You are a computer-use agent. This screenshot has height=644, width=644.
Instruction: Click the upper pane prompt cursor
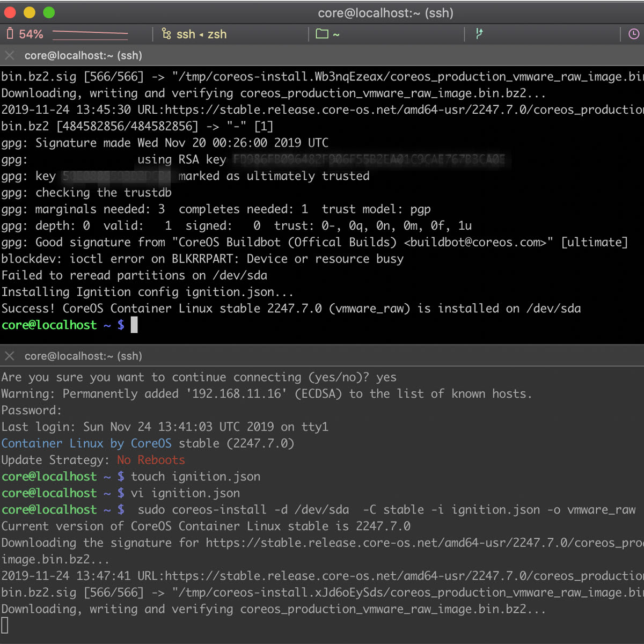[x=134, y=325]
